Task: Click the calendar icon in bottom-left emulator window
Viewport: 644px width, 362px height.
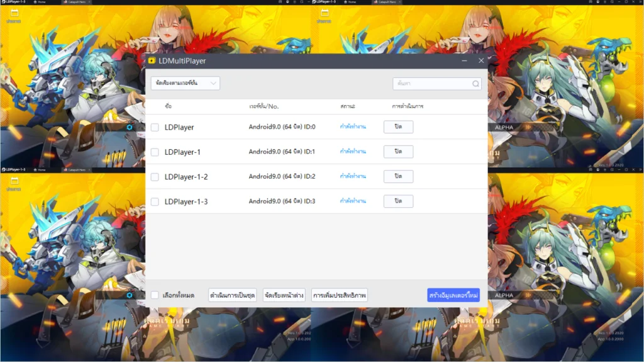Action: click(x=14, y=181)
